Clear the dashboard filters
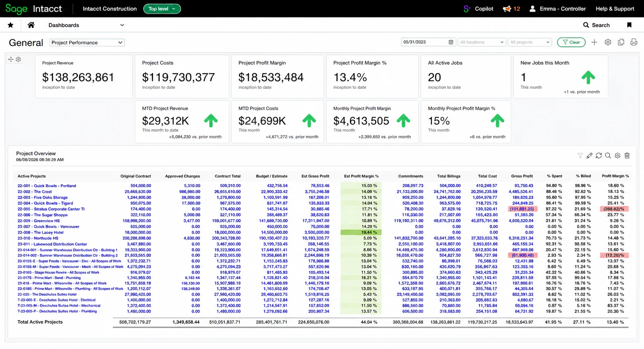Image resolution: width=644 pixels, height=349 pixels. [x=571, y=42]
